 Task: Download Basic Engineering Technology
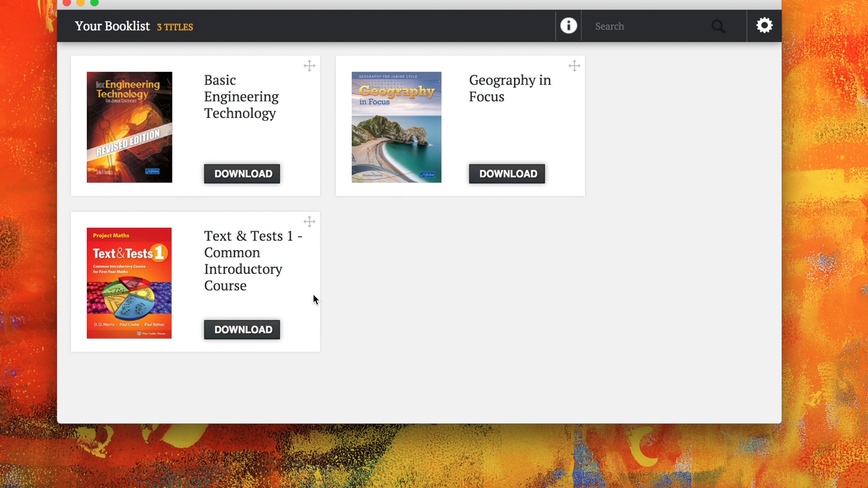pos(242,174)
